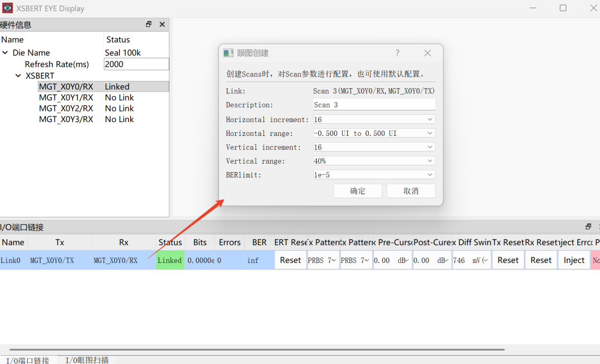Open Link0 Rx Pattern PRBS 7 dropdown

coord(356,260)
